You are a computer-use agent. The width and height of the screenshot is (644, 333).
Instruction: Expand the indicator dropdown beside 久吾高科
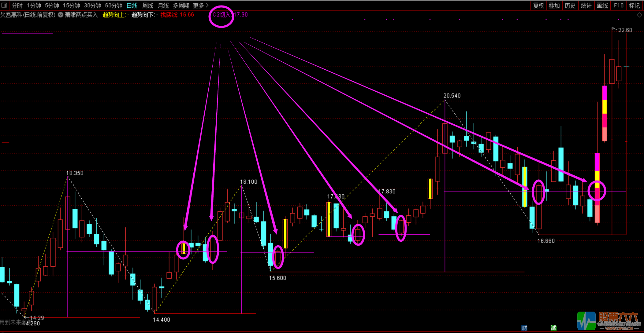click(x=61, y=15)
